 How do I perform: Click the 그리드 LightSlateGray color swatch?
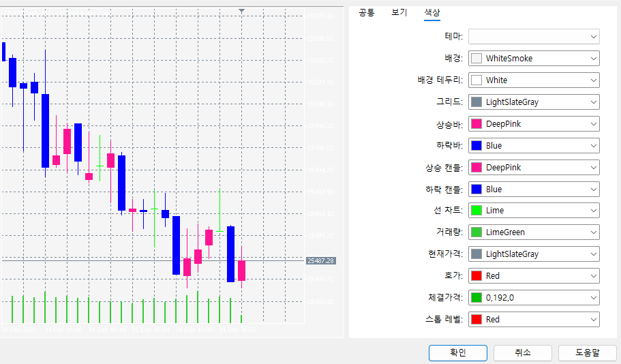tap(476, 102)
